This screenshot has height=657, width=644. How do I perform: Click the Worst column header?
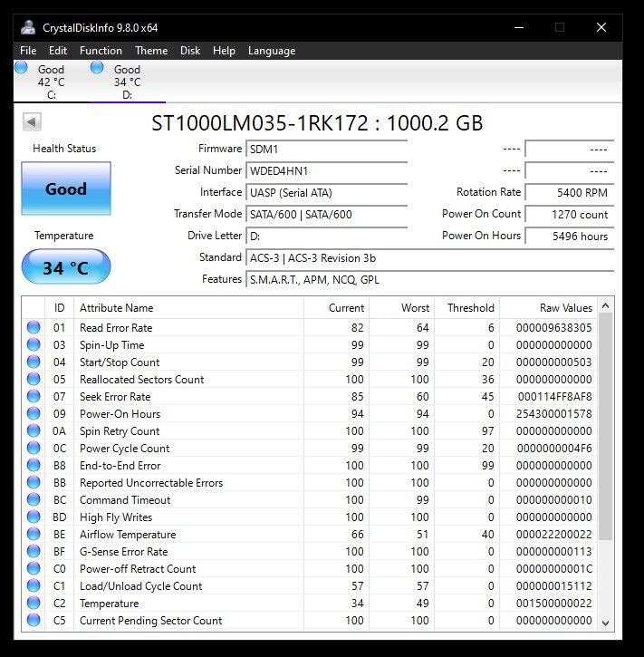(401, 308)
